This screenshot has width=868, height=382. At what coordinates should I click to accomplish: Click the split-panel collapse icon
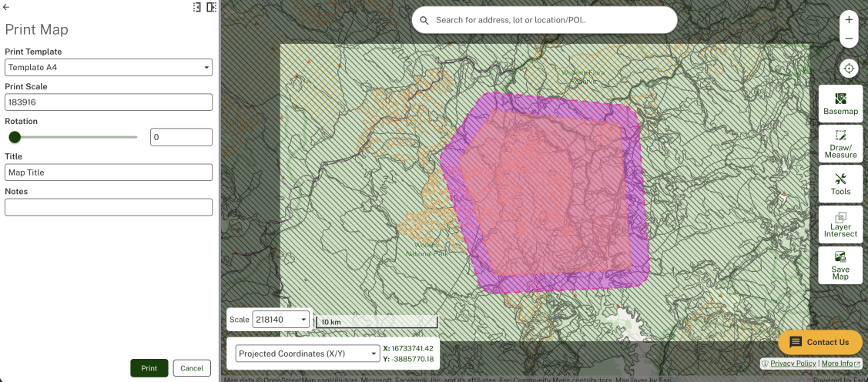click(211, 7)
